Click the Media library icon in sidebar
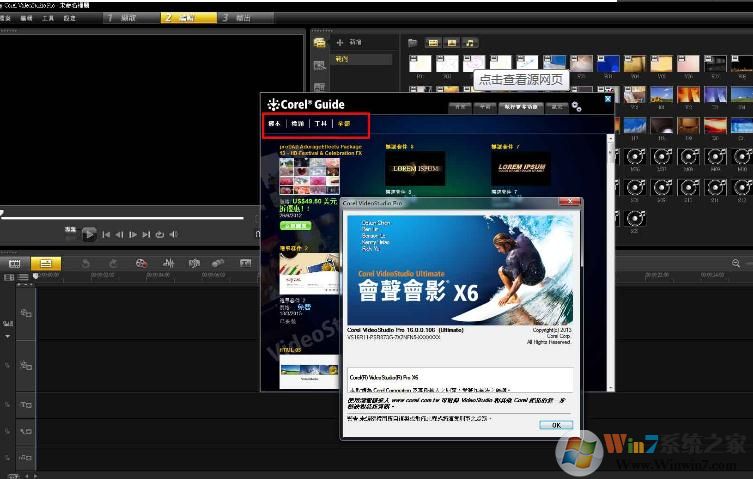This screenshot has width=753, height=479. point(320,43)
